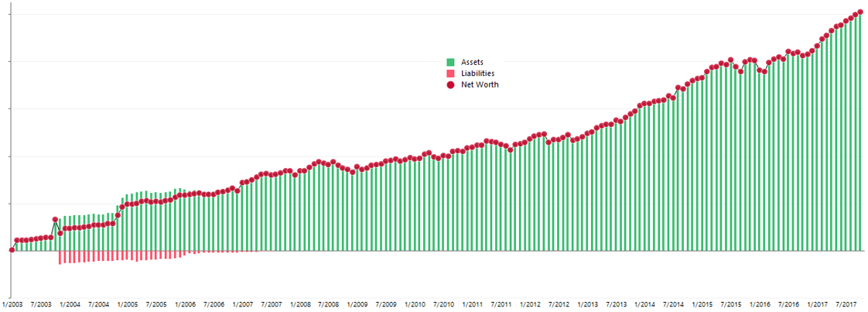Click the 7/2015 x-axis label
The width and height of the screenshot is (868, 312).
point(731,305)
